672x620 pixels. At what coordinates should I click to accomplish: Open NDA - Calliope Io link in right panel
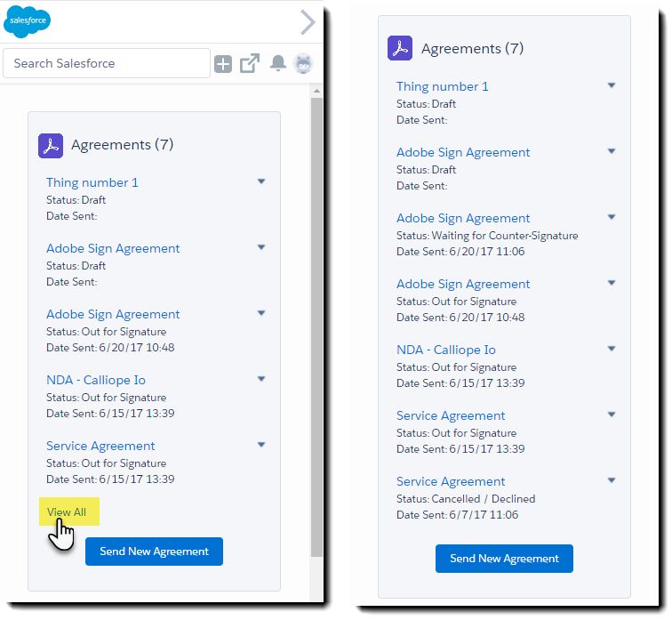pos(446,350)
